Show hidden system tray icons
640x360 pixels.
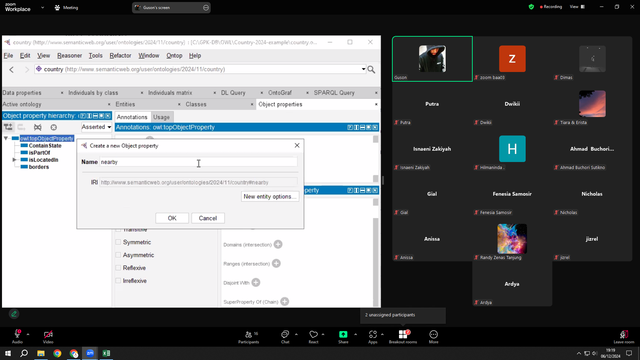[x=578, y=353]
